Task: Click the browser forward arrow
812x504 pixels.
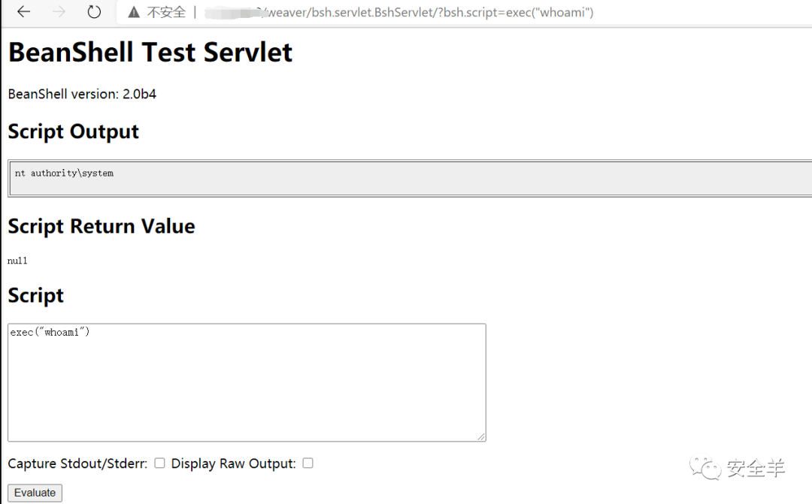Action: [x=59, y=11]
